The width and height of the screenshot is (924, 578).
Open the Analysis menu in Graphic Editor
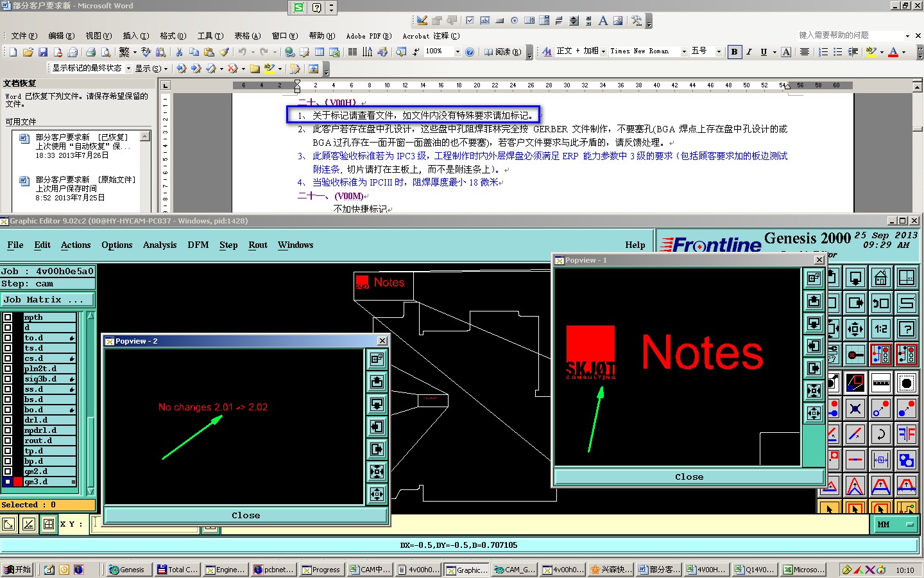click(160, 245)
